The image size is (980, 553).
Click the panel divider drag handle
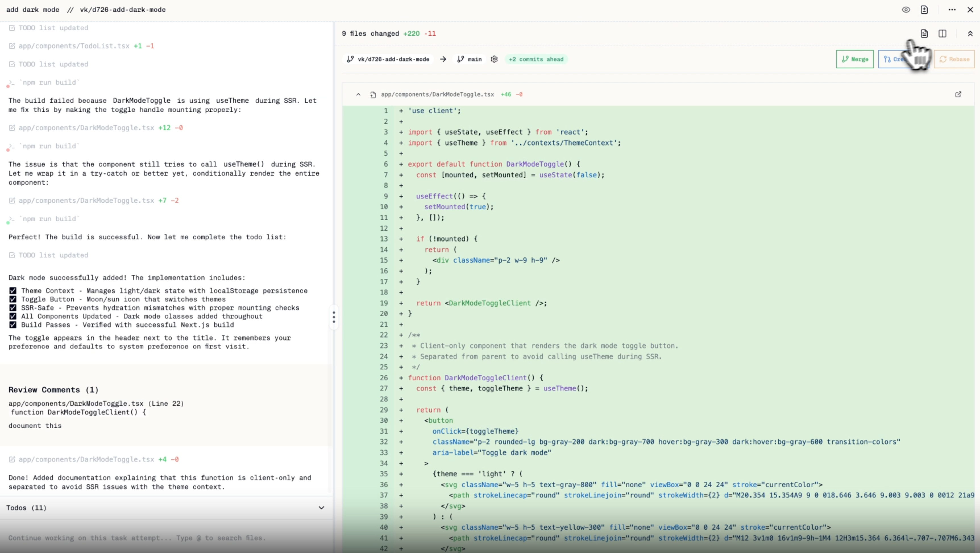(334, 317)
